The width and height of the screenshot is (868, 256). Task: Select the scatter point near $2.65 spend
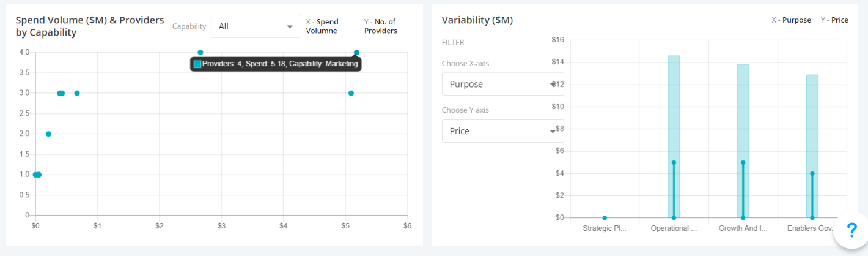[x=200, y=53]
